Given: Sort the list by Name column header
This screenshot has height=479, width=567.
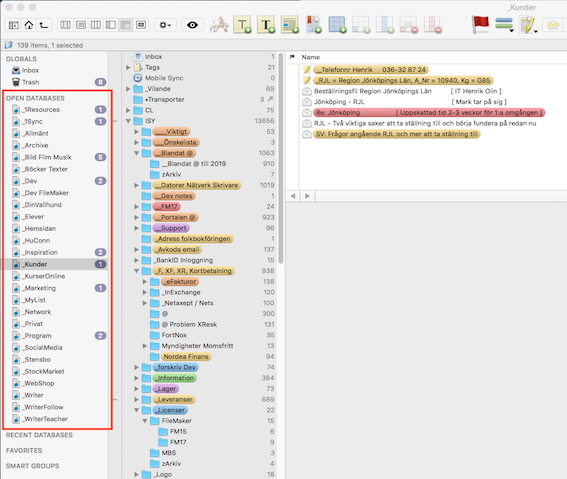Looking at the screenshot, I should pyautogui.click(x=311, y=57).
